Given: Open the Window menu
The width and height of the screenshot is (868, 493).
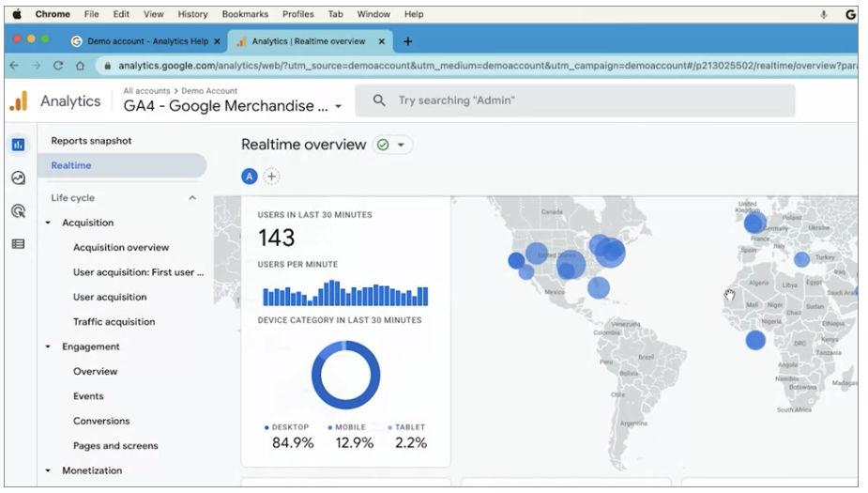Looking at the screenshot, I should [373, 14].
